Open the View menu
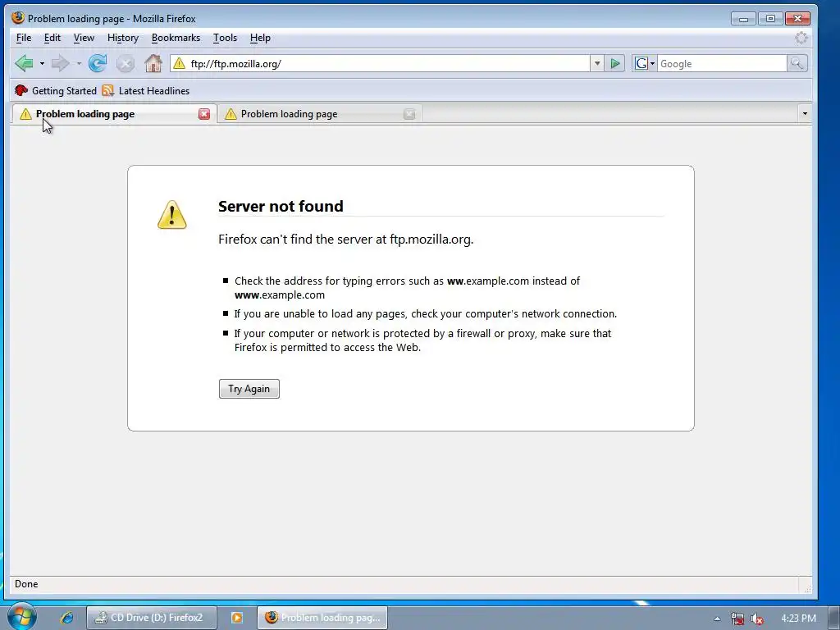The width and height of the screenshot is (840, 630). tap(84, 38)
